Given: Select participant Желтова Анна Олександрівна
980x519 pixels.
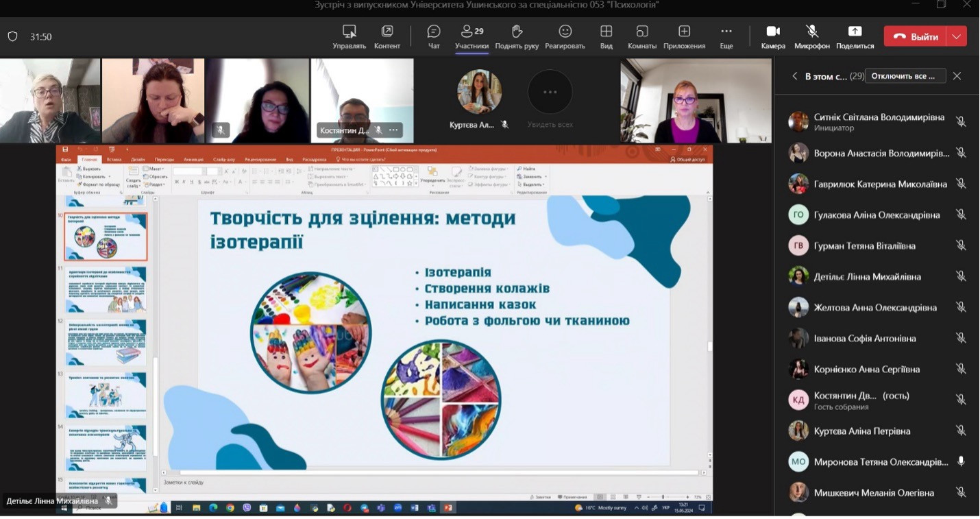Looking at the screenshot, I should [x=877, y=307].
